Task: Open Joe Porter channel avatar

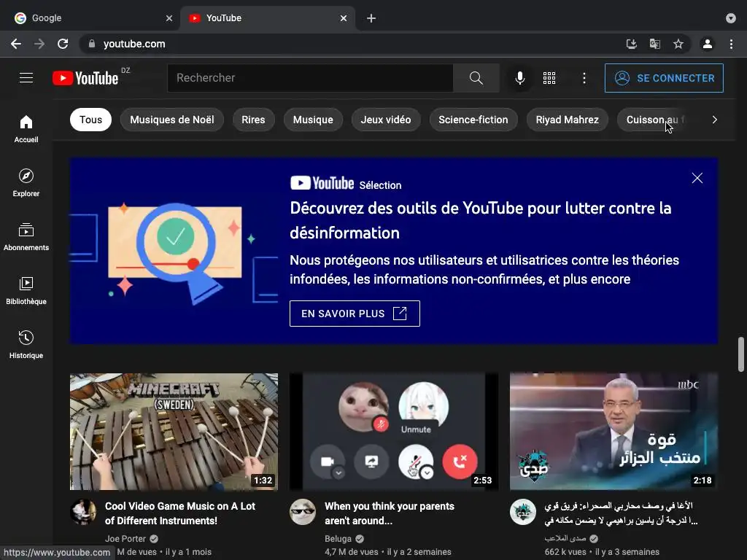Action: pyautogui.click(x=83, y=512)
